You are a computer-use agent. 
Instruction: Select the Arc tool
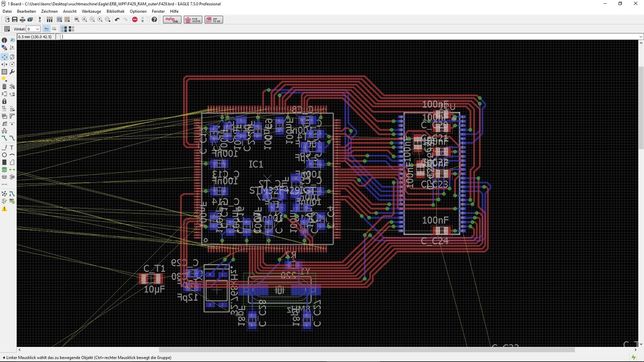pos(12,155)
